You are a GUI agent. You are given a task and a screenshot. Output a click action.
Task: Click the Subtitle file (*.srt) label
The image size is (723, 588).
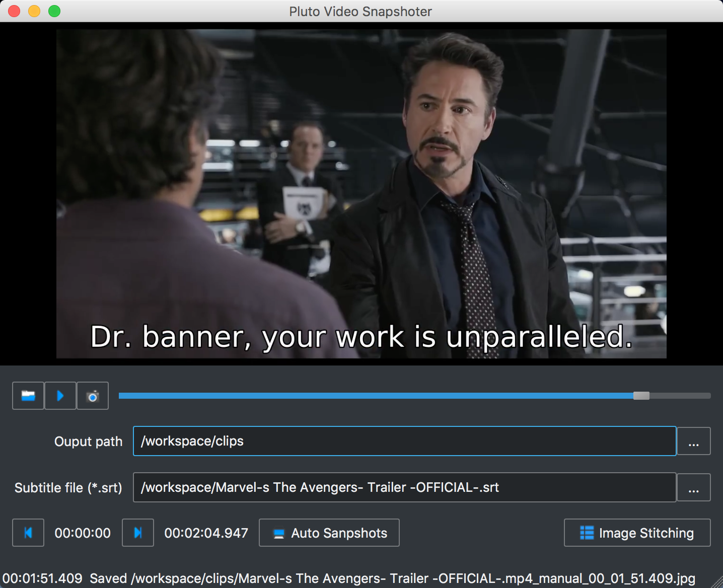click(68, 488)
